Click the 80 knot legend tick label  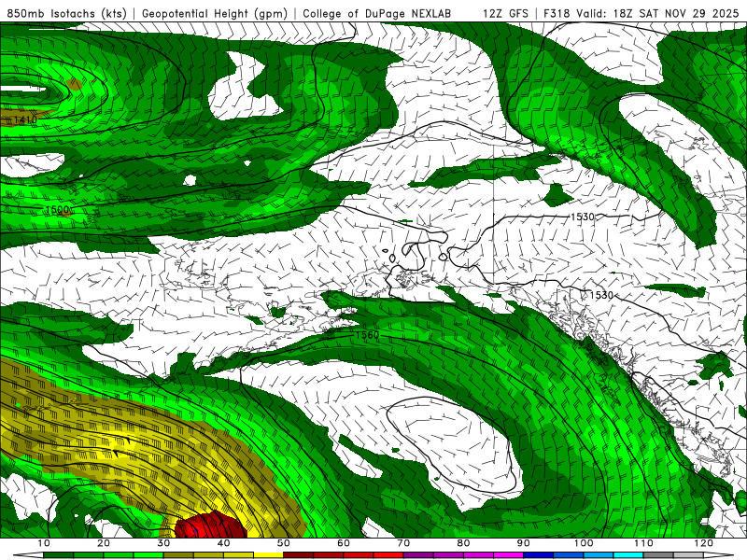click(464, 543)
